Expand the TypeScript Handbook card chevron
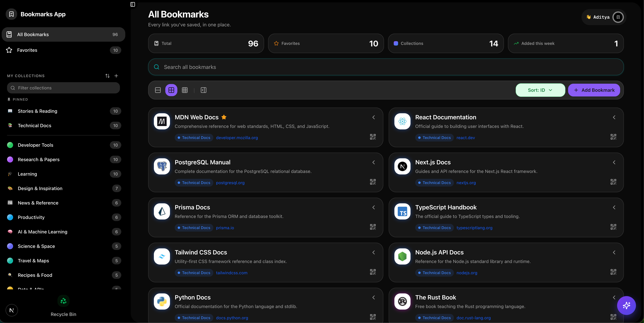 click(614, 207)
